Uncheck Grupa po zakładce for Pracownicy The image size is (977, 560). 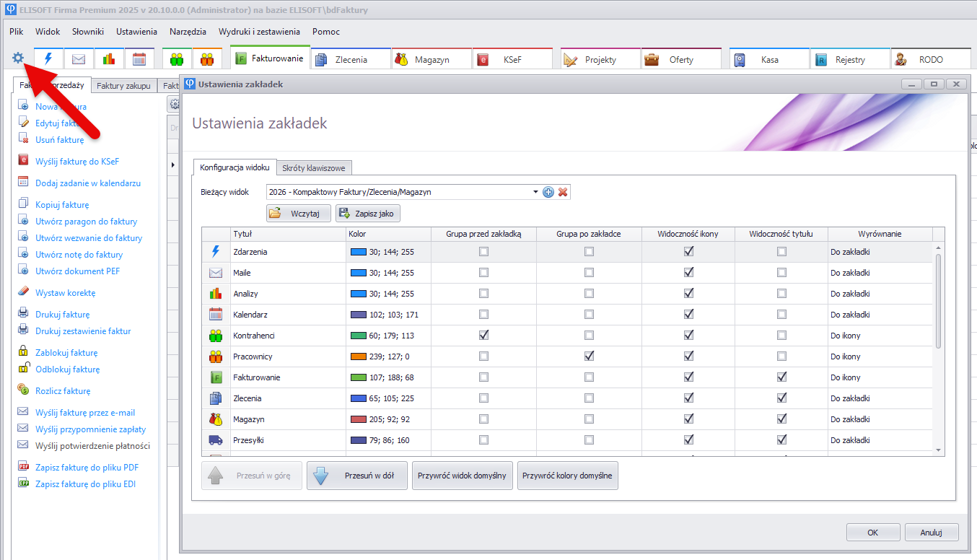(590, 356)
